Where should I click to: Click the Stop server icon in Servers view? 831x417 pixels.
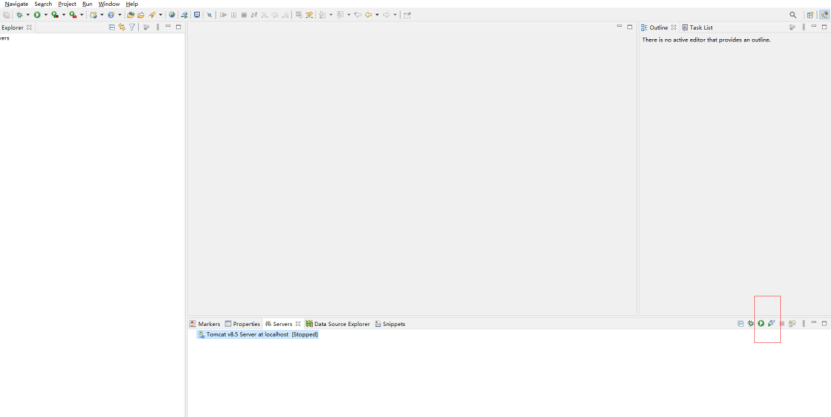tap(782, 323)
